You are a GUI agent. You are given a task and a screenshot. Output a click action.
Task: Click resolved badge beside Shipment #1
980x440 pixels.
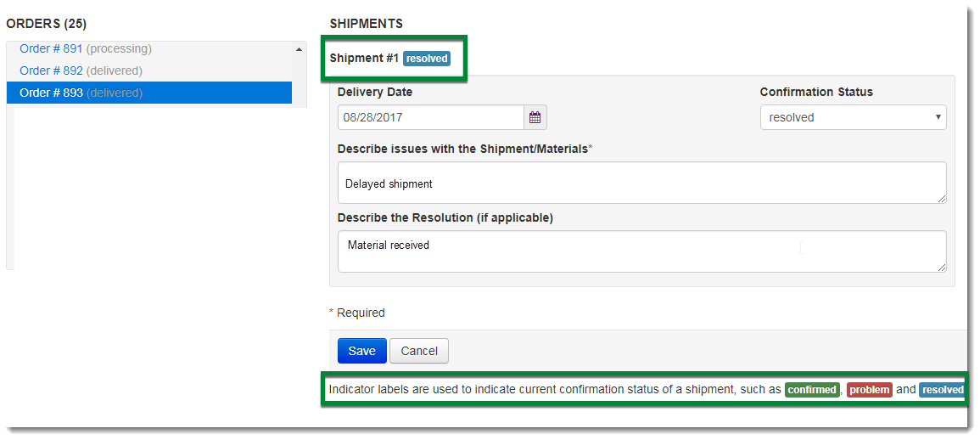[427, 59]
